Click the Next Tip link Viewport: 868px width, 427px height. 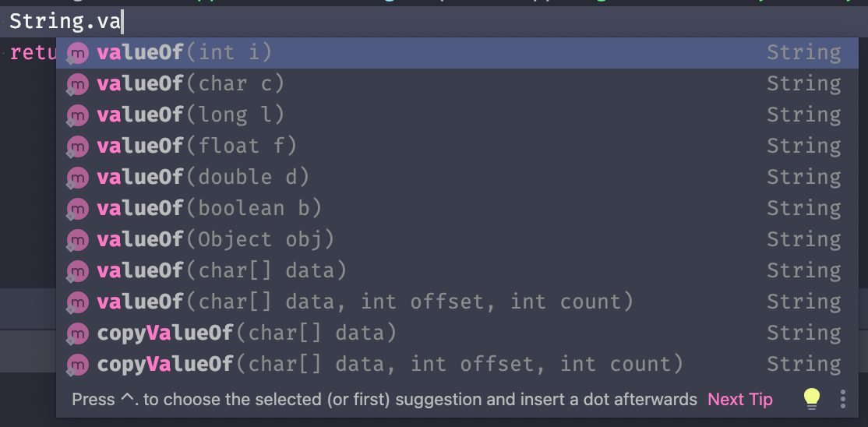pyautogui.click(x=740, y=399)
